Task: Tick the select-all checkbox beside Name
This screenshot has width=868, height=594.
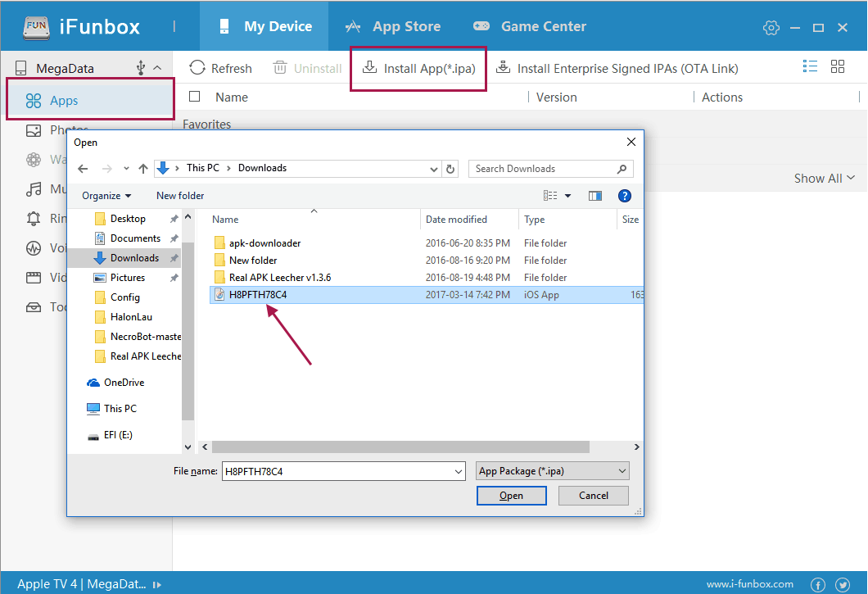Action: (x=194, y=97)
